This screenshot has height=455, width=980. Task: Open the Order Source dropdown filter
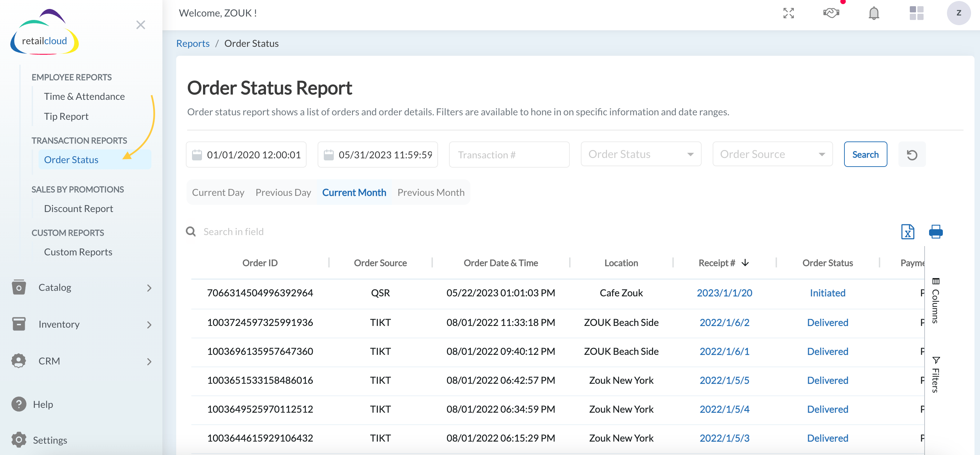coord(772,155)
